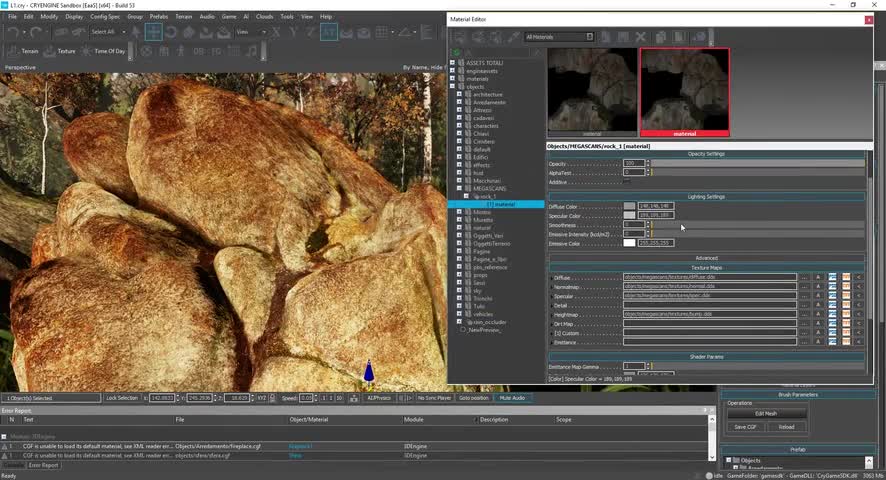Open the All Materials filter dropdown

(x=559, y=37)
